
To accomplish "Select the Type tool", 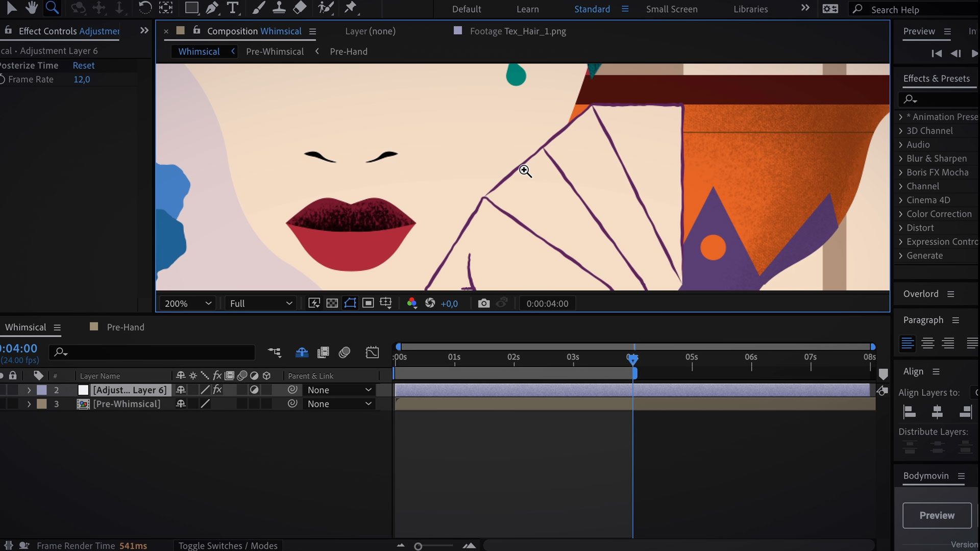I will click(x=233, y=8).
